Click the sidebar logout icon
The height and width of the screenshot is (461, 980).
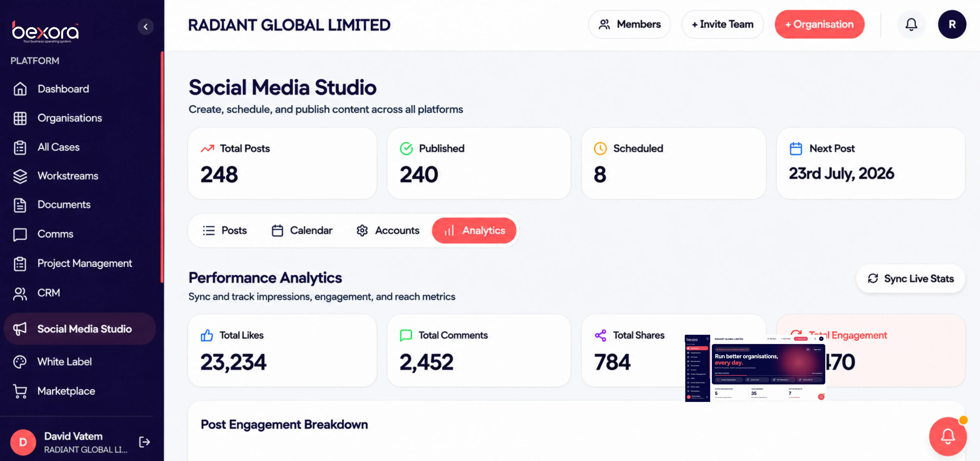145,442
